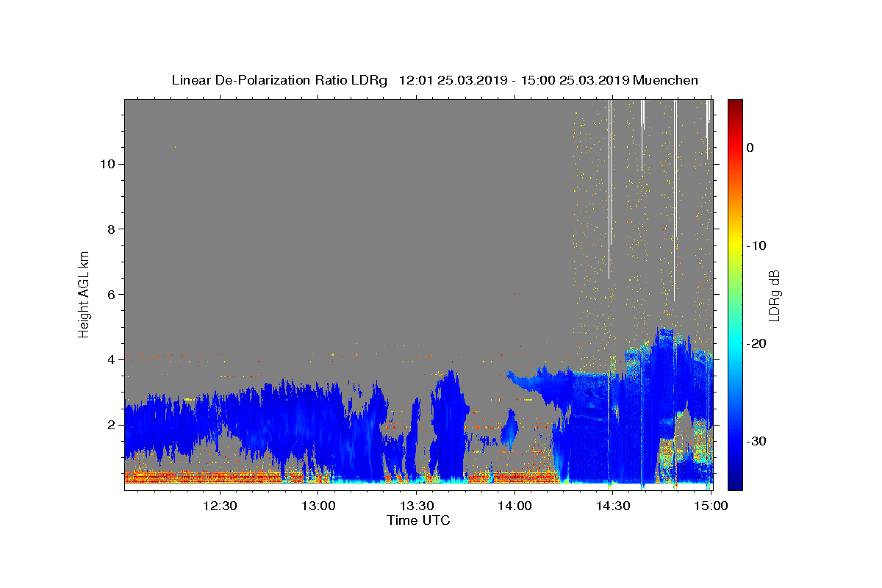
Task: Click the '0' colorbar value label
Action: pyautogui.click(x=750, y=148)
